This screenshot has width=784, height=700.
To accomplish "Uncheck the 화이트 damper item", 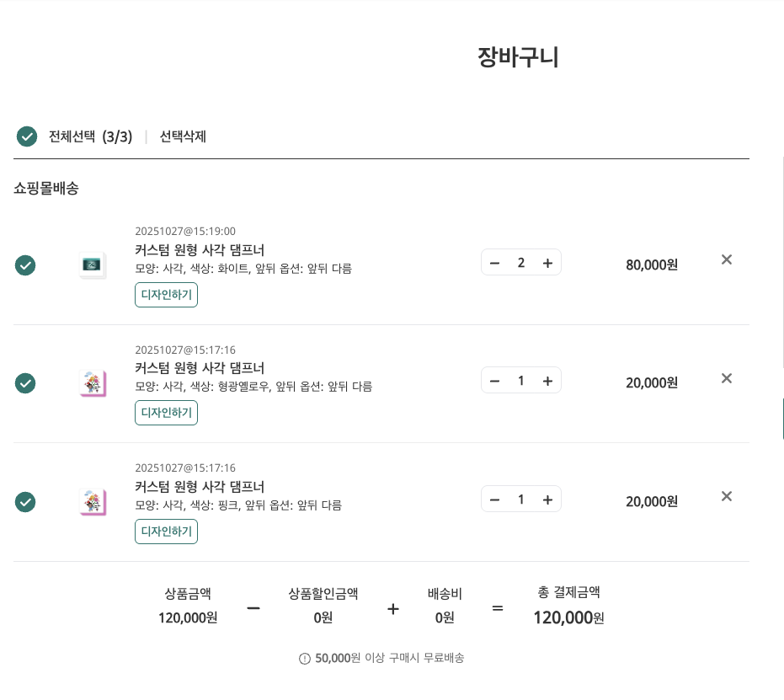I will tap(25, 265).
